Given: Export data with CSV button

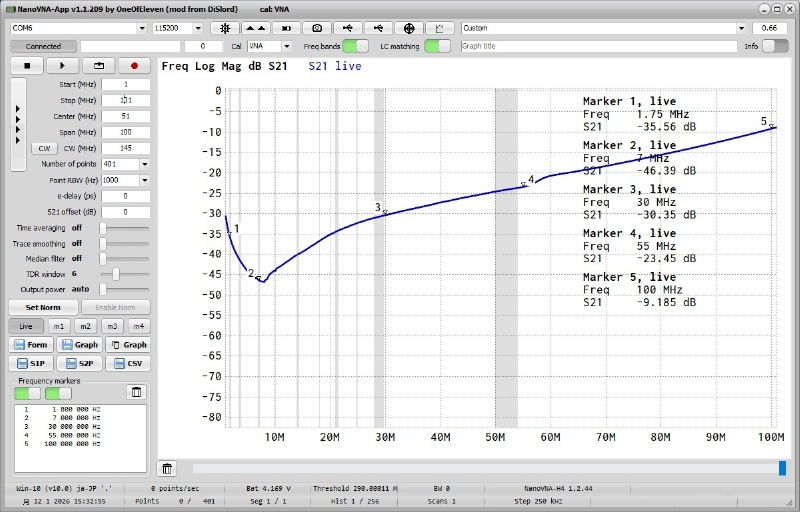Looking at the screenshot, I should pyautogui.click(x=129, y=363).
